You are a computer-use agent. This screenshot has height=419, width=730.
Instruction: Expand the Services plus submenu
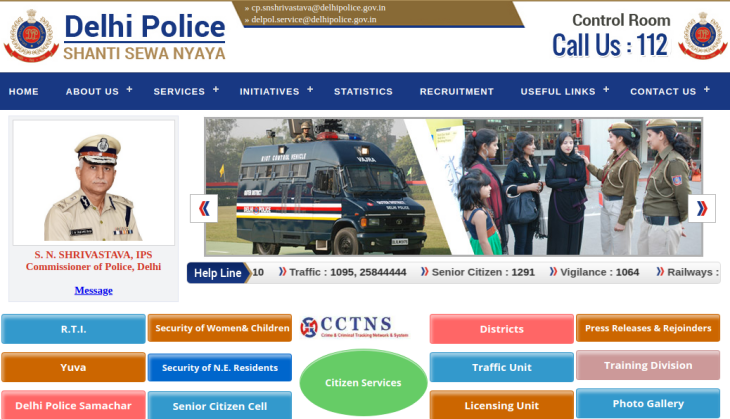(216, 89)
